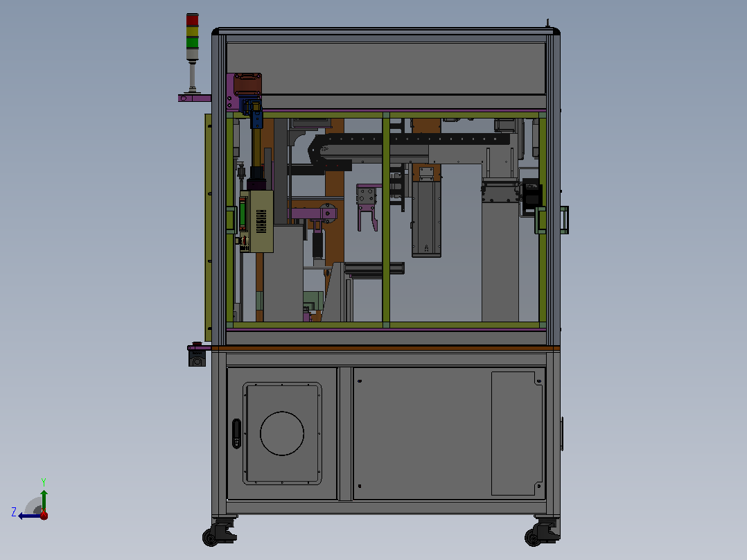747x560 pixels.
Task: Select the center green vertical frame post
Action: (x=386, y=220)
